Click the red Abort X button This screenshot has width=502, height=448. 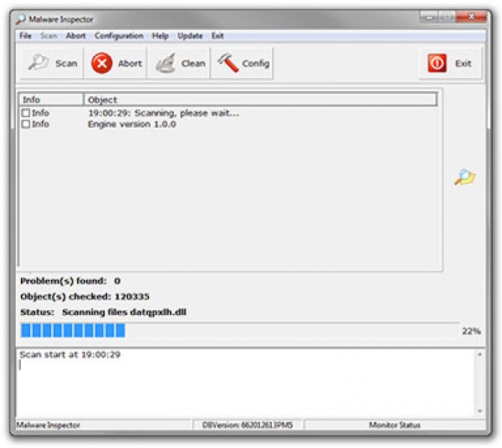tap(115, 63)
